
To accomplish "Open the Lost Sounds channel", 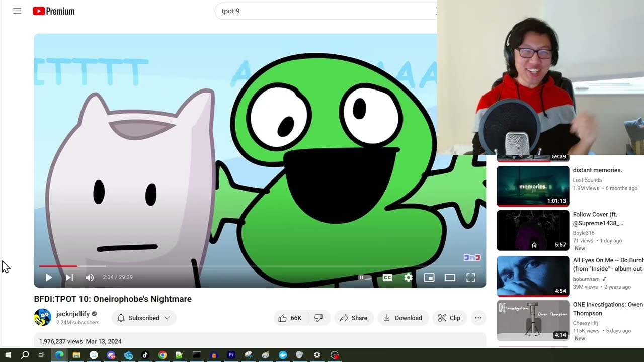I will 587,180.
